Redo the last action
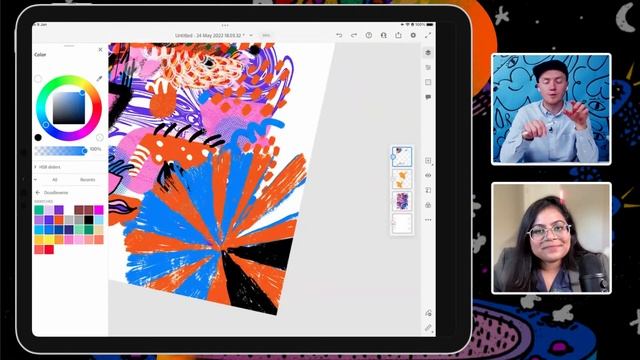Screen dimensions: 640x360 pos(354,36)
